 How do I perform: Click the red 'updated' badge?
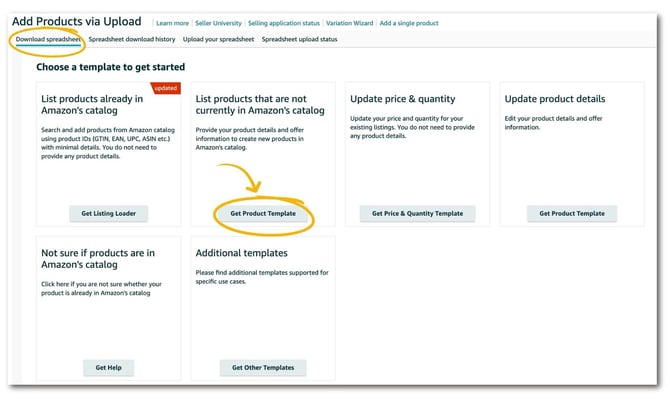166,88
